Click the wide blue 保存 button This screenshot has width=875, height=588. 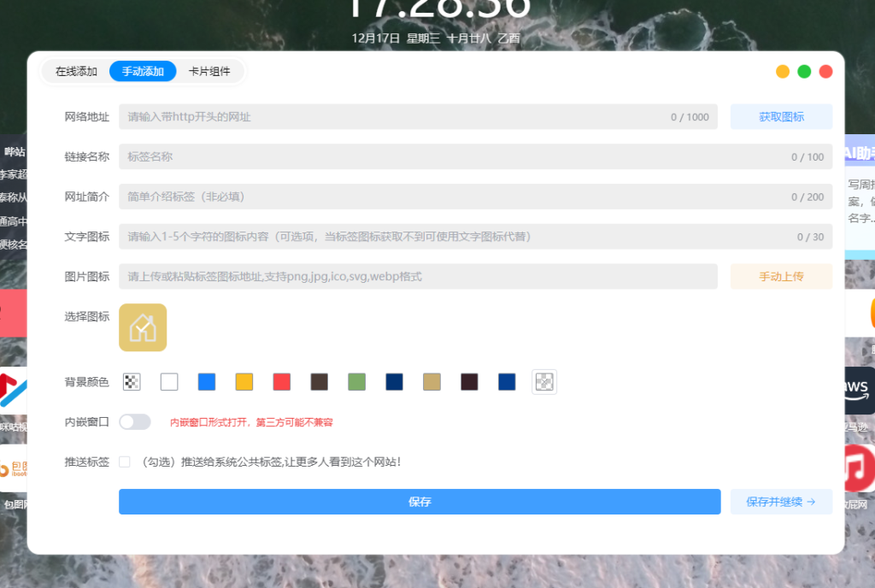point(420,502)
